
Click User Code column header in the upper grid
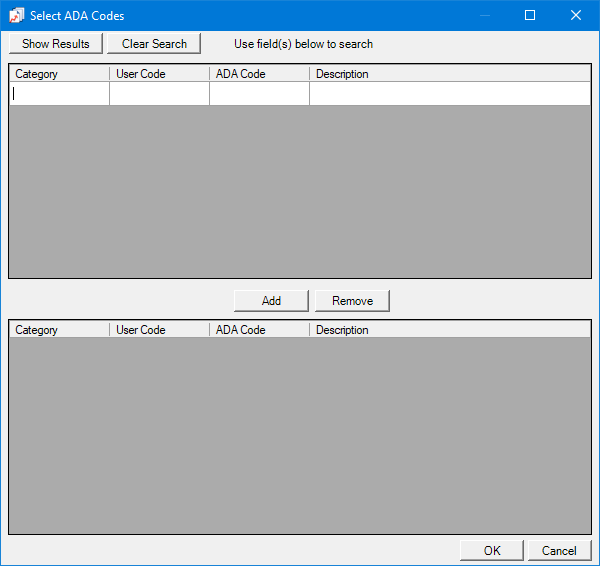(159, 74)
